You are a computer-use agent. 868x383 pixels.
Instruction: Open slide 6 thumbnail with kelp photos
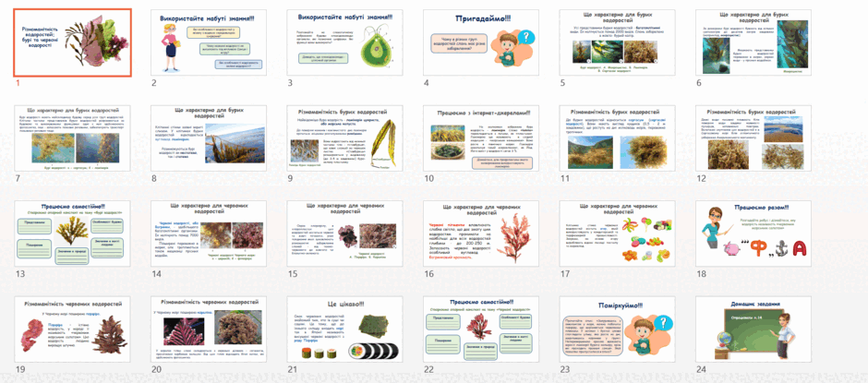coord(753,42)
